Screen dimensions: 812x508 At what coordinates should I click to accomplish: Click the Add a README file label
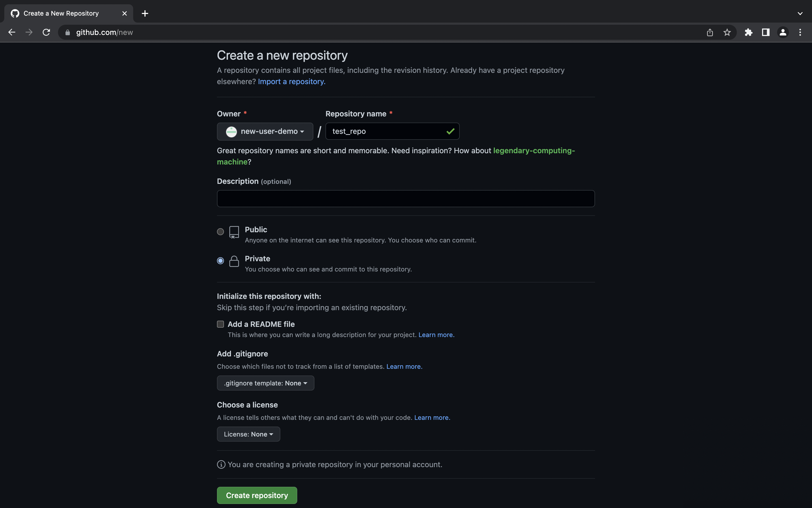[x=261, y=324]
